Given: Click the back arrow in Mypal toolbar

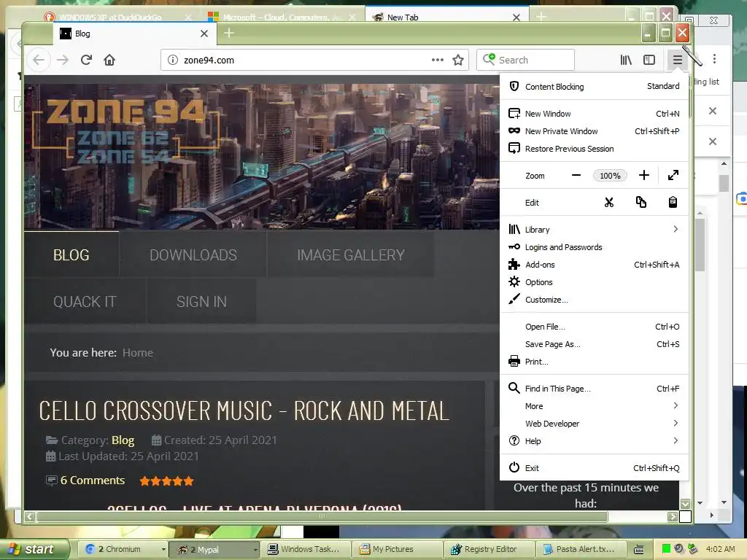Looking at the screenshot, I should pos(39,60).
